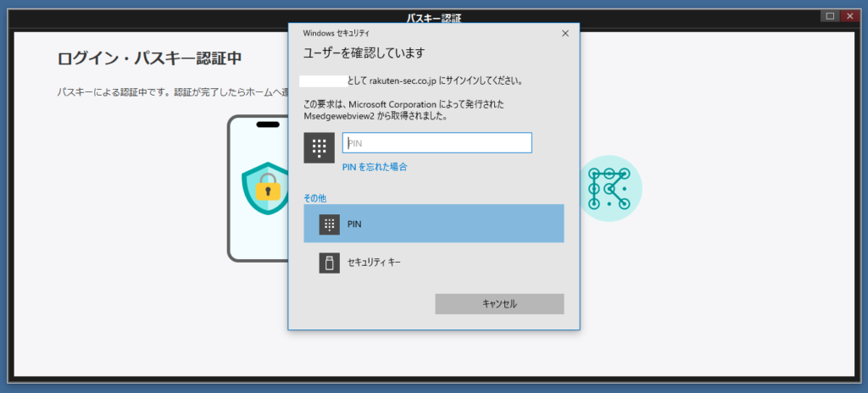
Task: Click 'rakuten-sec.co.jp にサインインしてください' text
Action: (x=446, y=80)
